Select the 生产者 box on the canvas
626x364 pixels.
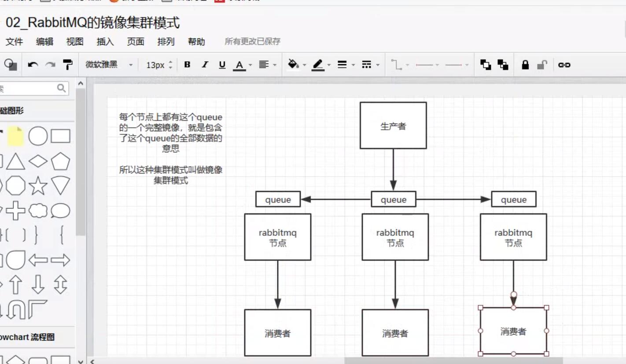click(393, 125)
